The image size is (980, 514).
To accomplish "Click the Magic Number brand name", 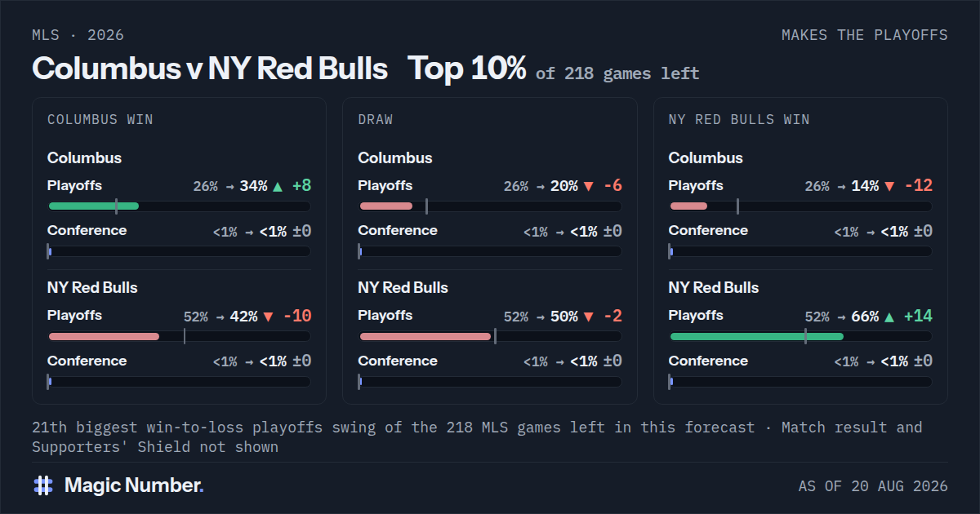I will tap(134, 485).
